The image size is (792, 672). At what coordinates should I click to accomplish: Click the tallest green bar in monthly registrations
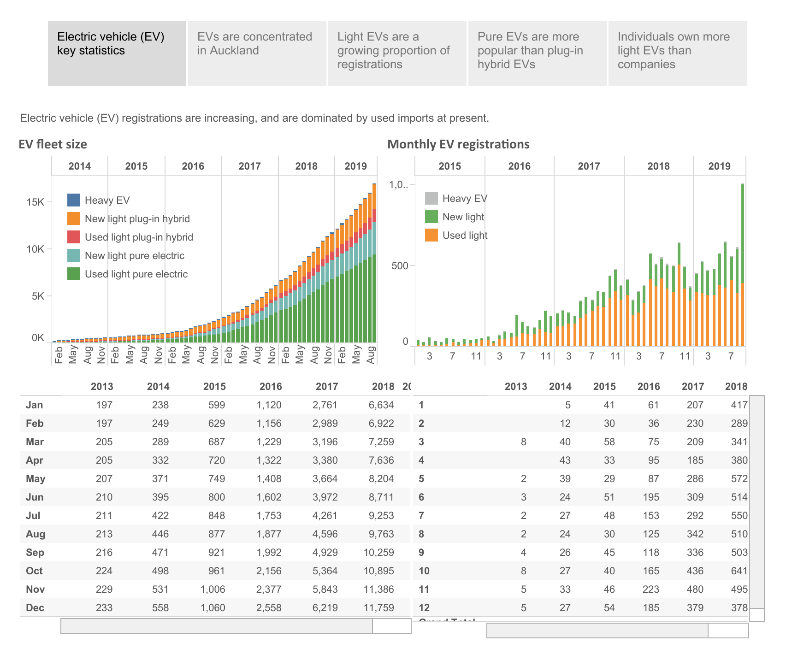(743, 233)
